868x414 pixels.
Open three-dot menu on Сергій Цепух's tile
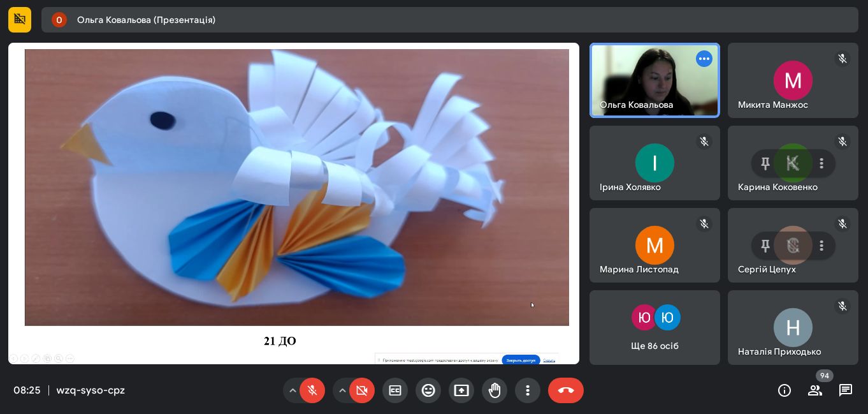click(821, 246)
